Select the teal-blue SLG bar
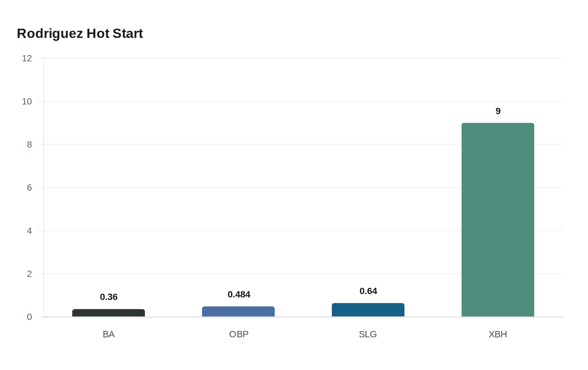Screen dimensions: 588x370 pos(368,310)
